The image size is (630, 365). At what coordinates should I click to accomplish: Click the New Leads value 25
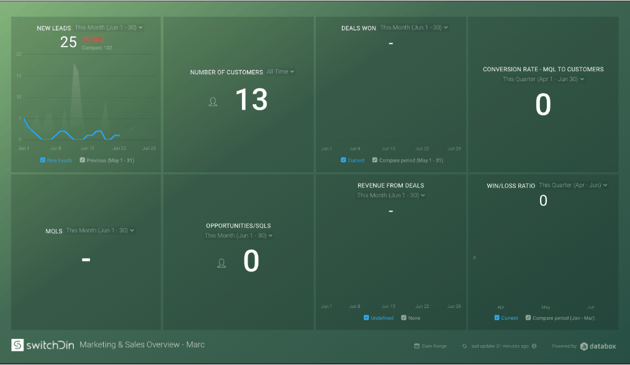(x=68, y=42)
